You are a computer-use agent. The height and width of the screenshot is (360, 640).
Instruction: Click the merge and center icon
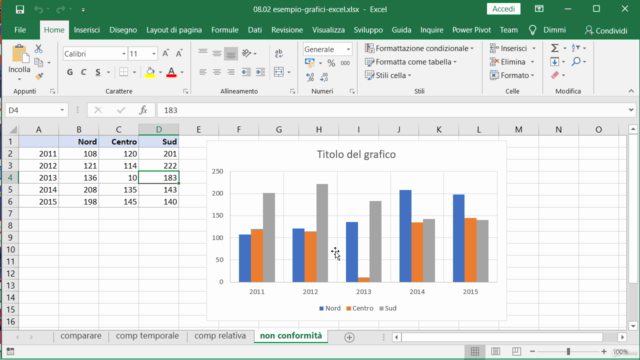point(279,72)
